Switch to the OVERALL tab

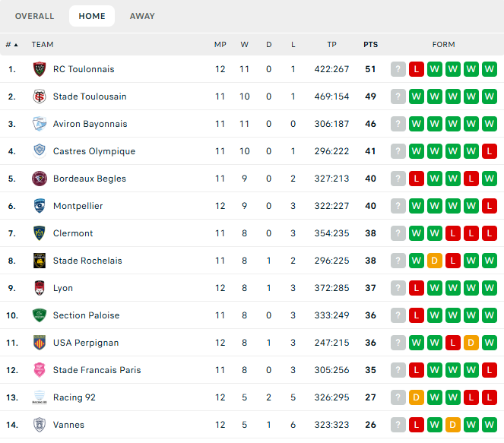34,16
